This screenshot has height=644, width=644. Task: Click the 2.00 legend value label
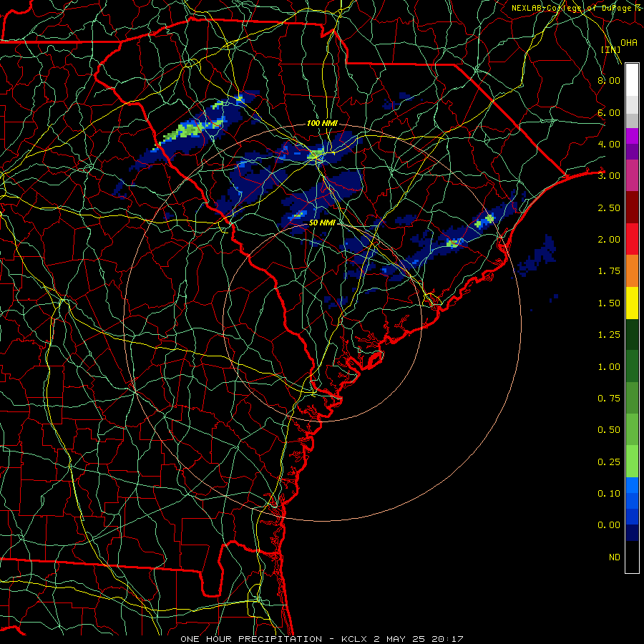coord(609,240)
